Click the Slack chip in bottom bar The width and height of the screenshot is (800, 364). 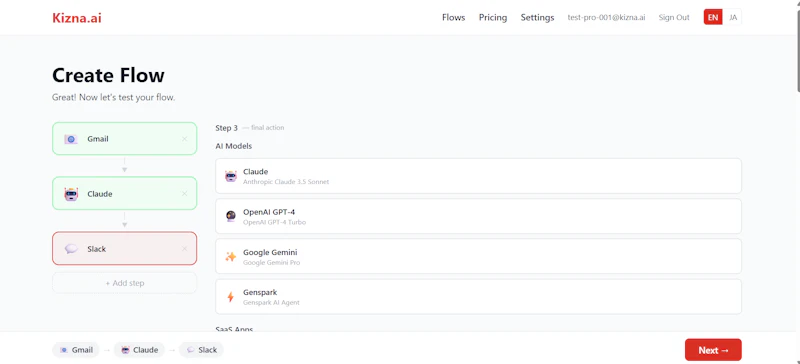(x=202, y=350)
